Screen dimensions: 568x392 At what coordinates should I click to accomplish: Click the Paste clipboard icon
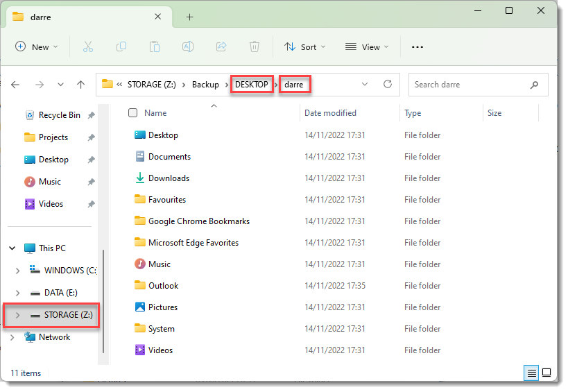tap(155, 46)
